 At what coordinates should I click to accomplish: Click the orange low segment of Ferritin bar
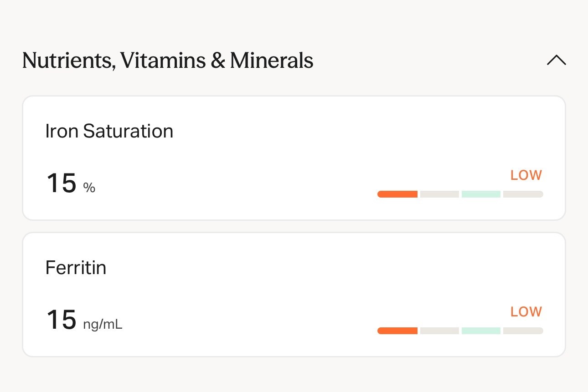tap(397, 331)
